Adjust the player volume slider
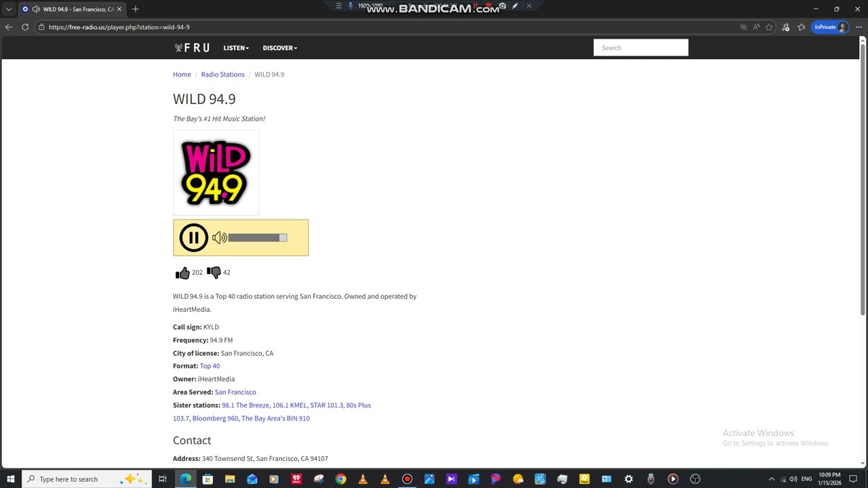 [258, 237]
